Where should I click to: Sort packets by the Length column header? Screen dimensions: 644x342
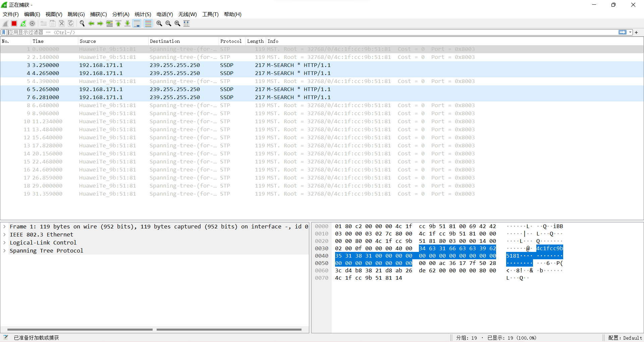(x=255, y=41)
